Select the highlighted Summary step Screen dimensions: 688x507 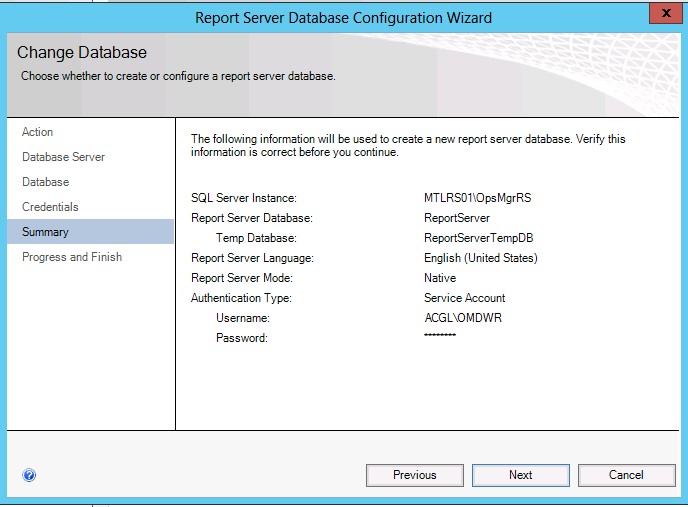(90, 232)
